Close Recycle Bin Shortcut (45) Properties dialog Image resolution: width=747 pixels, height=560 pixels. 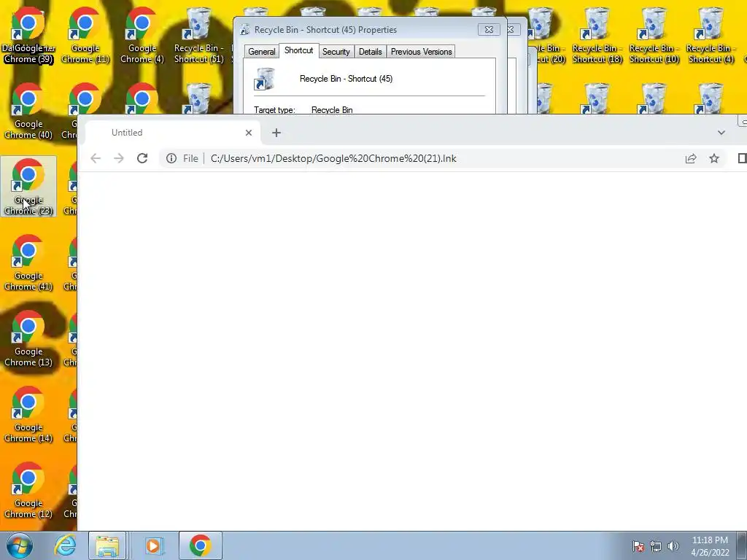pos(489,29)
